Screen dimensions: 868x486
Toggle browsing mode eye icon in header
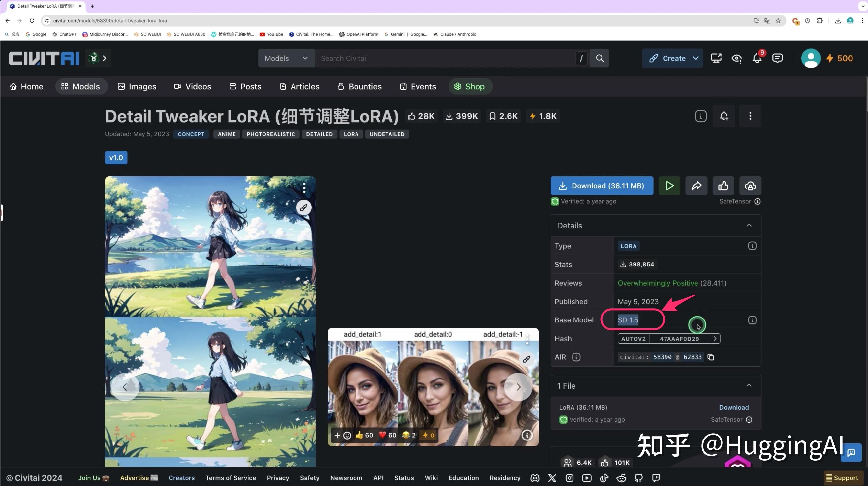point(737,58)
